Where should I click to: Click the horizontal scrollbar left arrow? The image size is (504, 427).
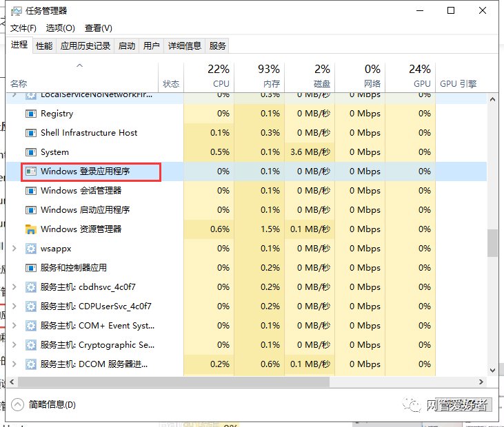pyautogui.click(x=12, y=382)
